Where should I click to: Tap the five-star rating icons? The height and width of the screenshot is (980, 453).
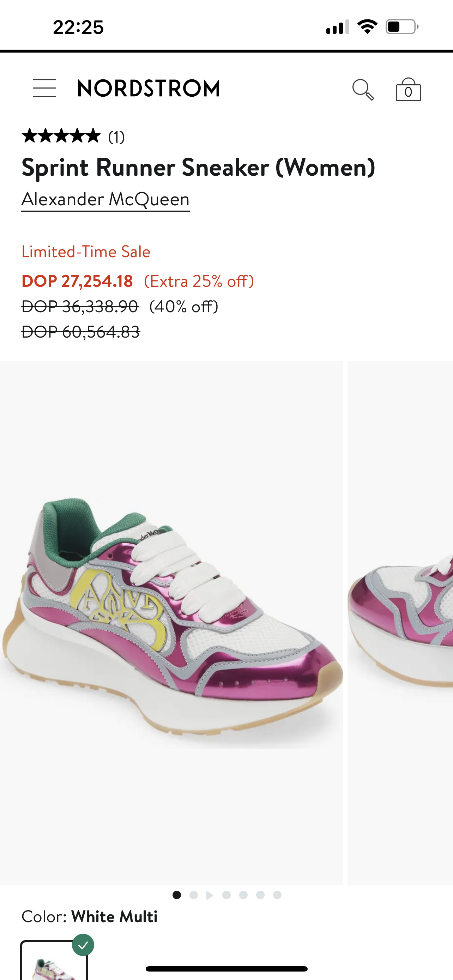click(61, 136)
